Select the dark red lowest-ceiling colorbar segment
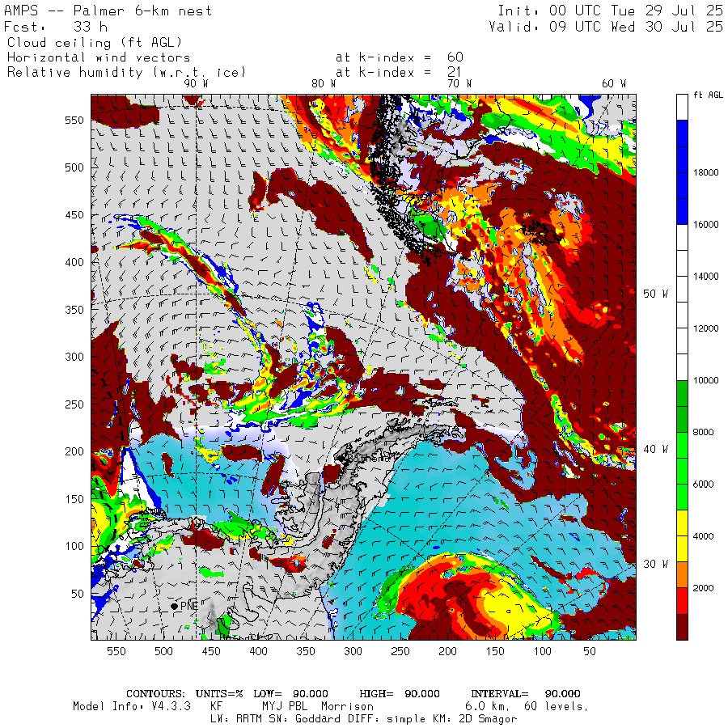Screen dimensions: 728x728 (x=682, y=627)
